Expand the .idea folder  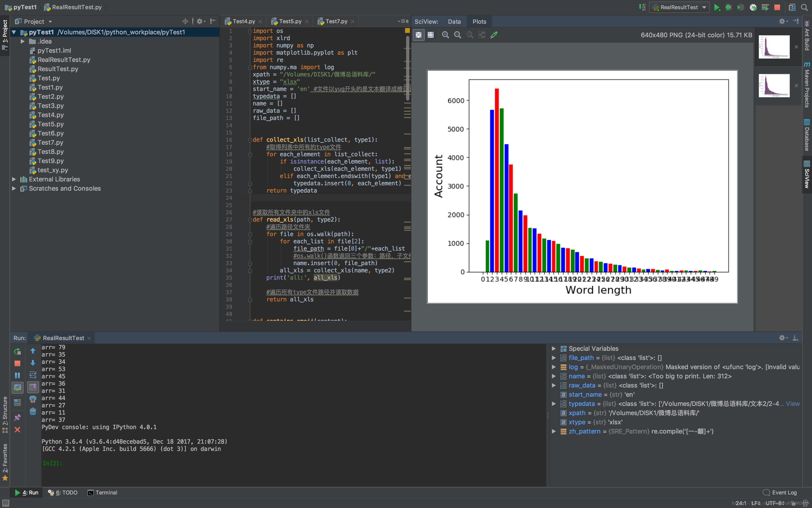[x=22, y=41]
